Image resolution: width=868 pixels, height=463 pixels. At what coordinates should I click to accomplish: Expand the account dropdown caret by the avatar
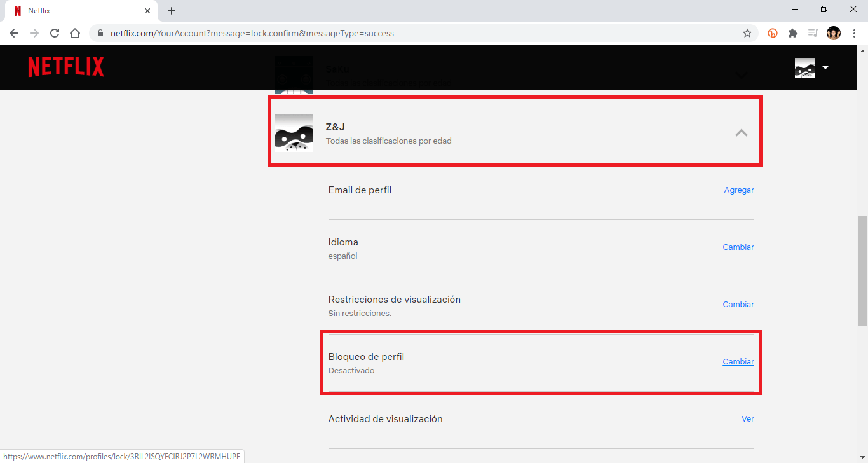[x=825, y=67]
